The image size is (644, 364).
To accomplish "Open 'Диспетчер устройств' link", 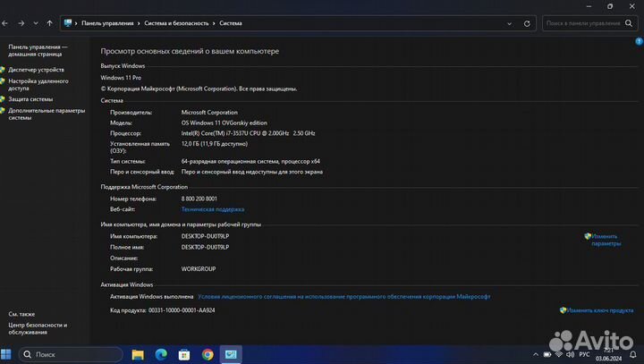I will coord(36,70).
